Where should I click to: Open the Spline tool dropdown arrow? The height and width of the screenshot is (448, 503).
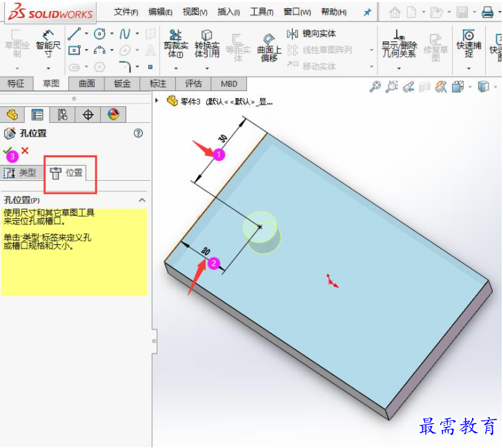pos(137,33)
